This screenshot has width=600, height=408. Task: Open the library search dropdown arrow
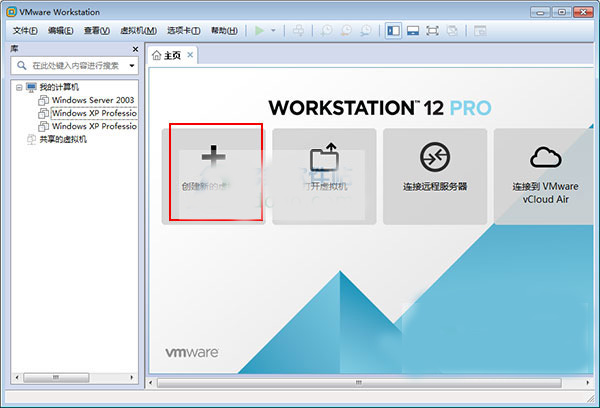click(x=130, y=65)
